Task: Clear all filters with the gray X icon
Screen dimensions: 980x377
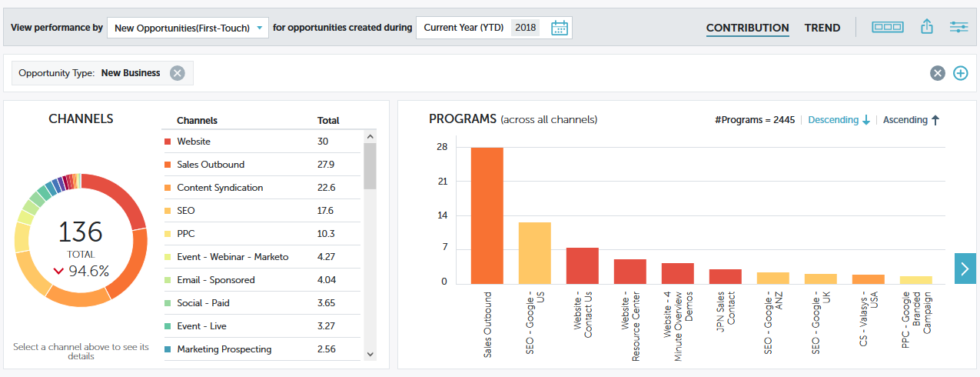Action: pos(937,73)
